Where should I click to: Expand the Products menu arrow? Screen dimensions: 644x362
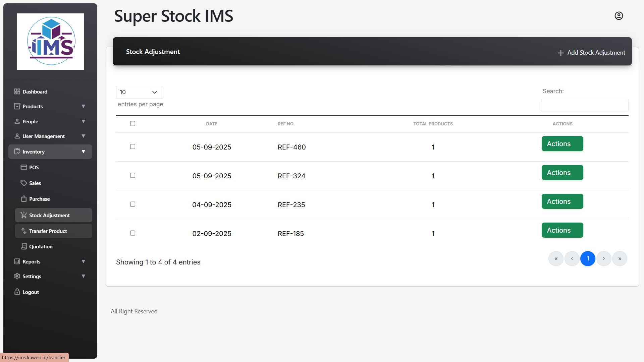point(83,106)
